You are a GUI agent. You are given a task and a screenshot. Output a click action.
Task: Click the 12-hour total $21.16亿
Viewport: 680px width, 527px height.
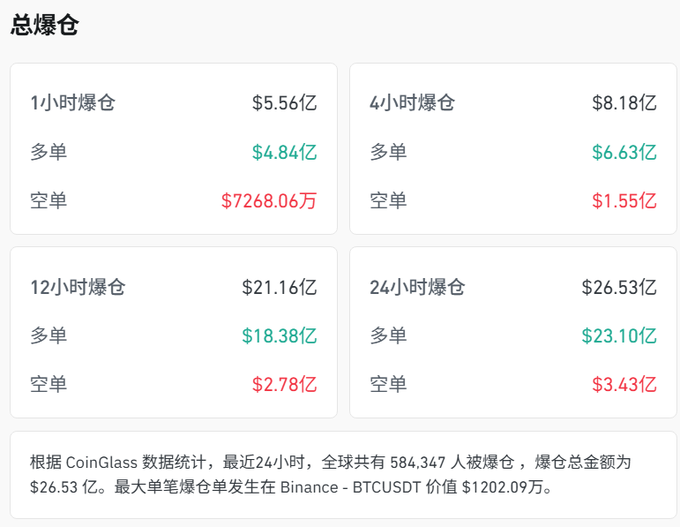279,288
